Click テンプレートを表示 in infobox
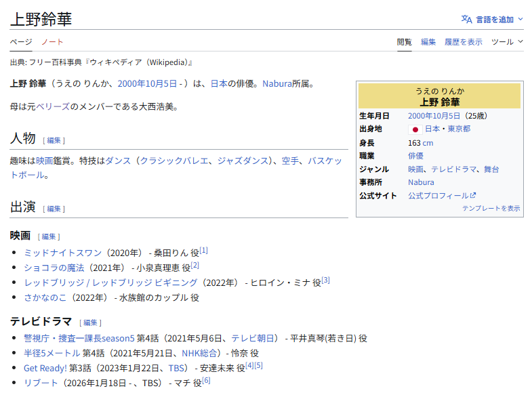 click(x=491, y=208)
